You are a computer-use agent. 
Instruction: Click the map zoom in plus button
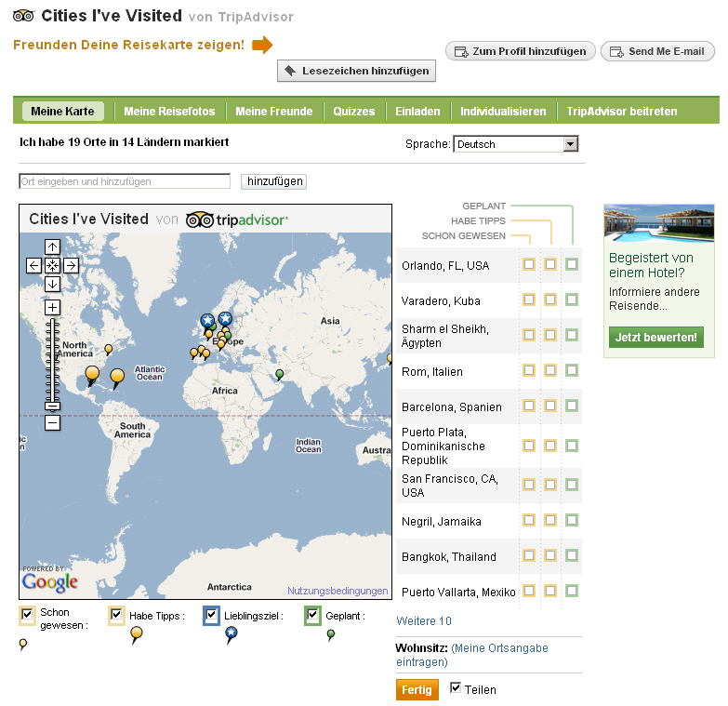[x=52, y=308]
